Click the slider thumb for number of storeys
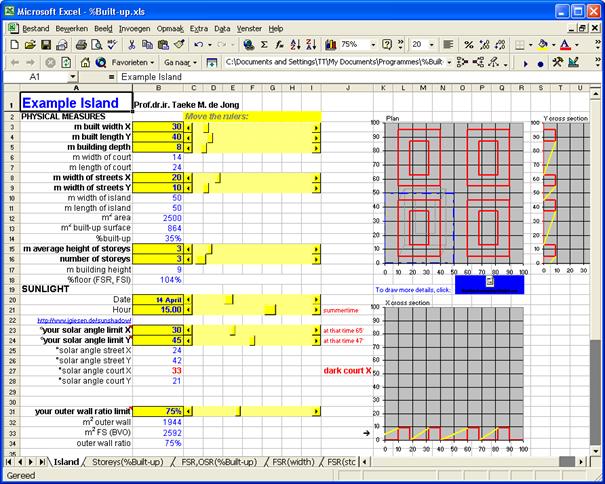Screen dimensions: 605x484 click(x=201, y=259)
